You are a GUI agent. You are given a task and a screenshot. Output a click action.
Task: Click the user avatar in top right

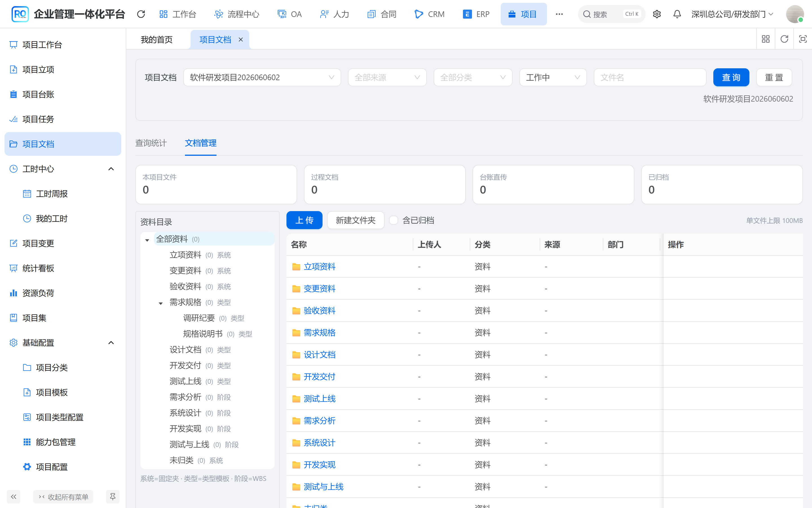point(795,14)
